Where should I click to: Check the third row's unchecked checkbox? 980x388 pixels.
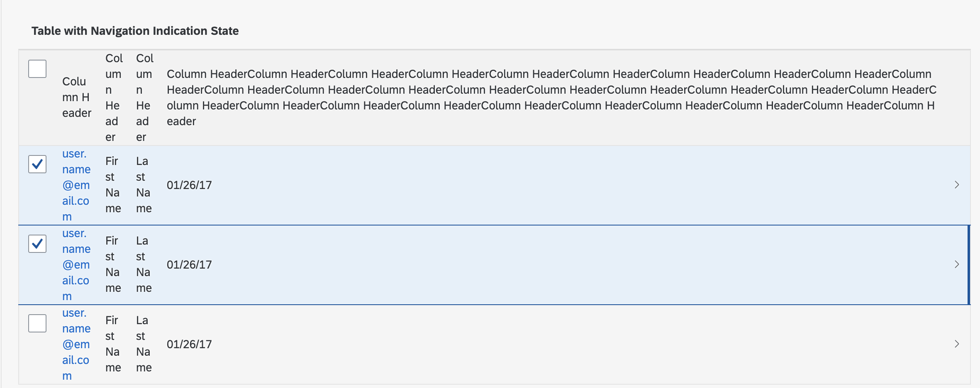37,323
